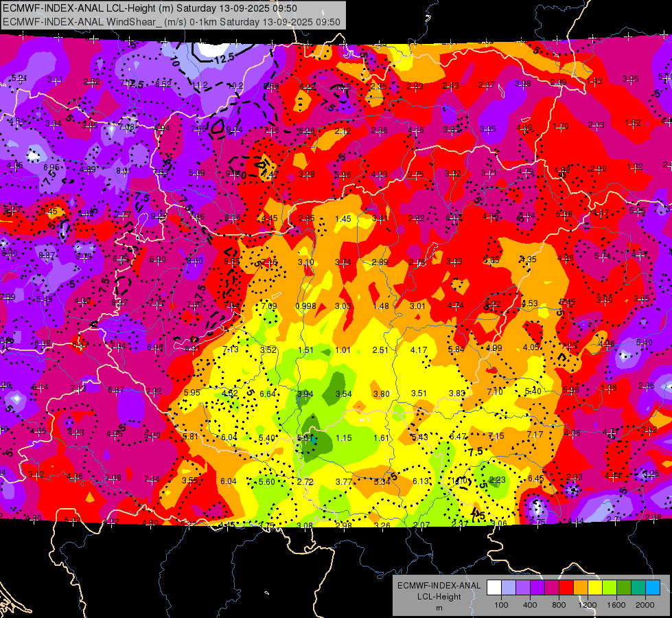This screenshot has width=672, height=618.
Task: Click the wind shear value 2.89
Action: (x=380, y=262)
